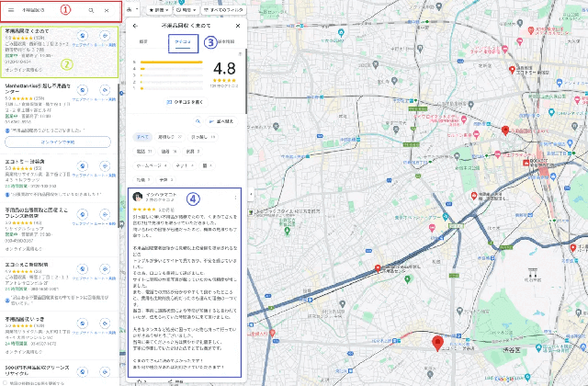Open website icon for えこフレンズ新宿店 listing
This screenshot has height=386, width=588.
(x=82, y=214)
